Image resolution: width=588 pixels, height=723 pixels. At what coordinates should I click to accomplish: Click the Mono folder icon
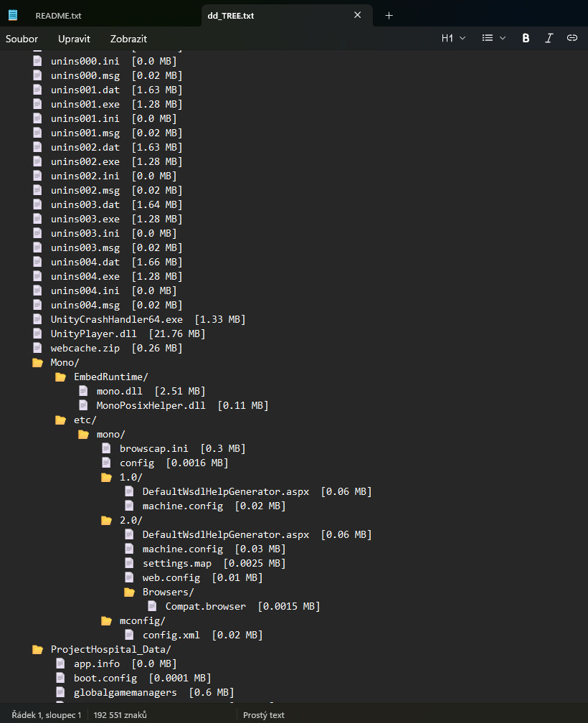click(37, 362)
